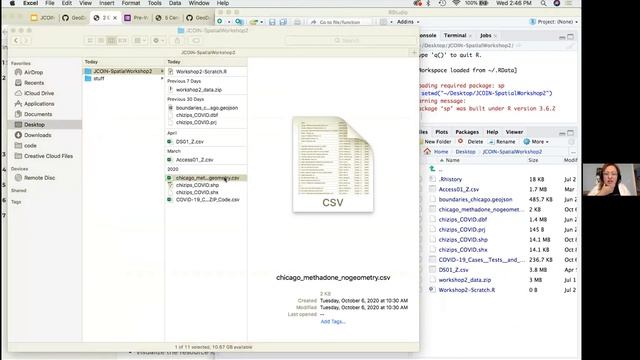The image size is (640, 360).
Task: Click Desktop in RStudio Files breadcrumb
Action: coord(465,151)
